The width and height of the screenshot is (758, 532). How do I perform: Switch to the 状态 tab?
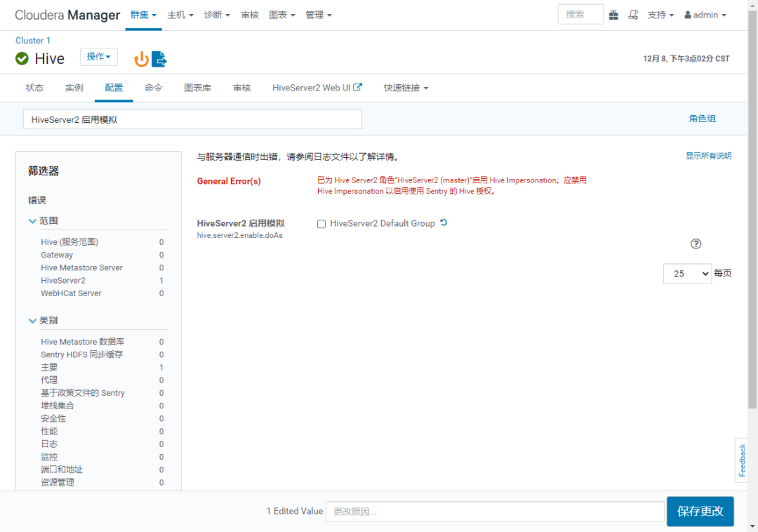[35, 88]
